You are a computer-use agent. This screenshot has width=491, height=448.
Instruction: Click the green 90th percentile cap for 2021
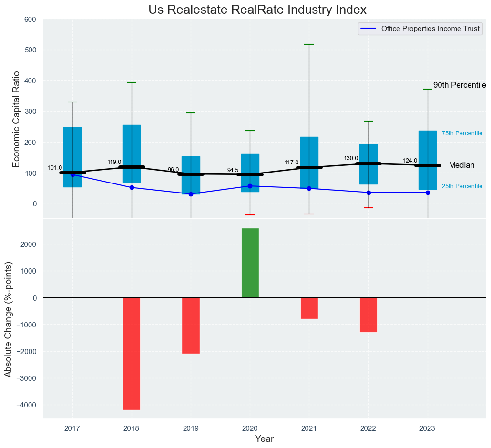[x=309, y=44]
